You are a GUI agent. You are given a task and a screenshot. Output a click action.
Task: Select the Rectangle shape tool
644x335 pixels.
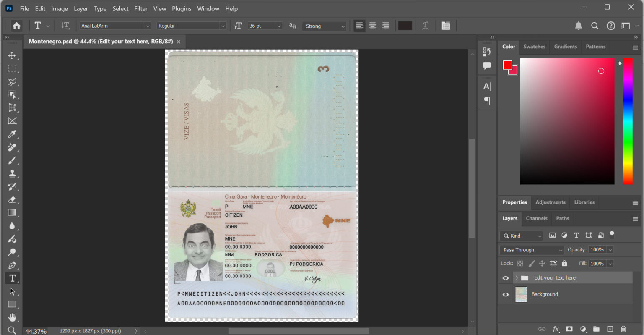tap(12, 304)
